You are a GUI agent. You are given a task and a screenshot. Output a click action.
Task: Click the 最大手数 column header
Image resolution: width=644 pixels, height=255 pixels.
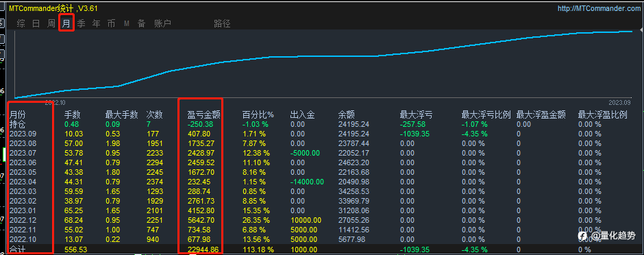coord(121,115)
